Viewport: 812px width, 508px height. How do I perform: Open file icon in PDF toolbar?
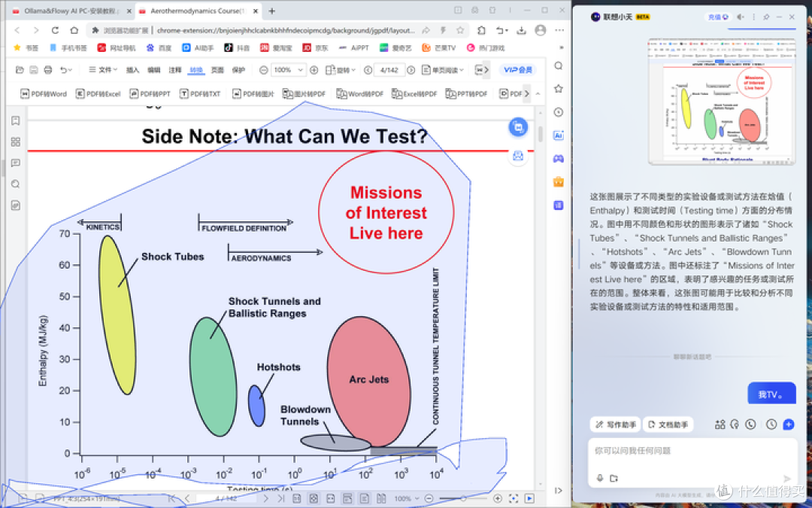[x=20, y=69]
